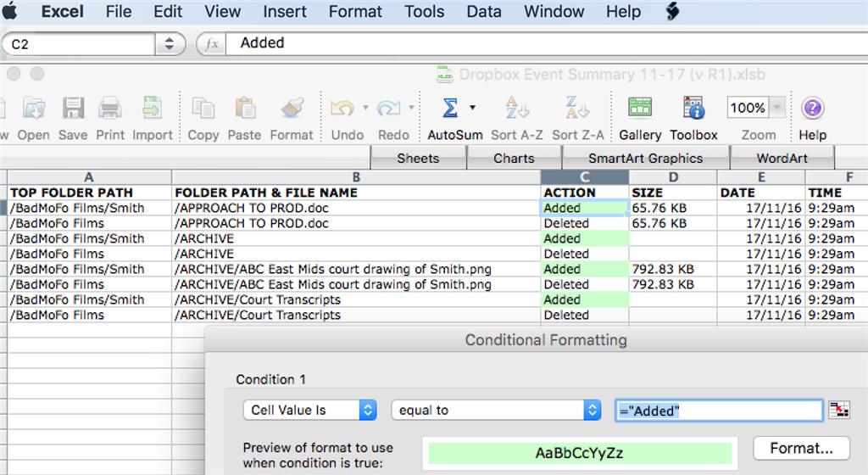Open the File menu
Screen dimensions: 868x475
tap(119, 11)
